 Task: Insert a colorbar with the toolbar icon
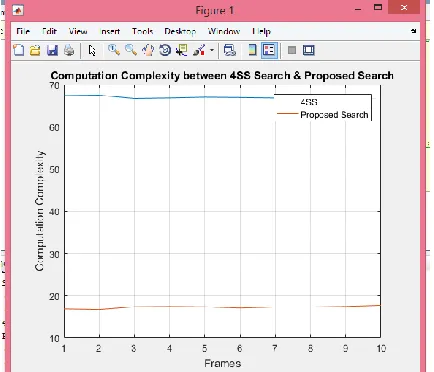coord(252,50)
